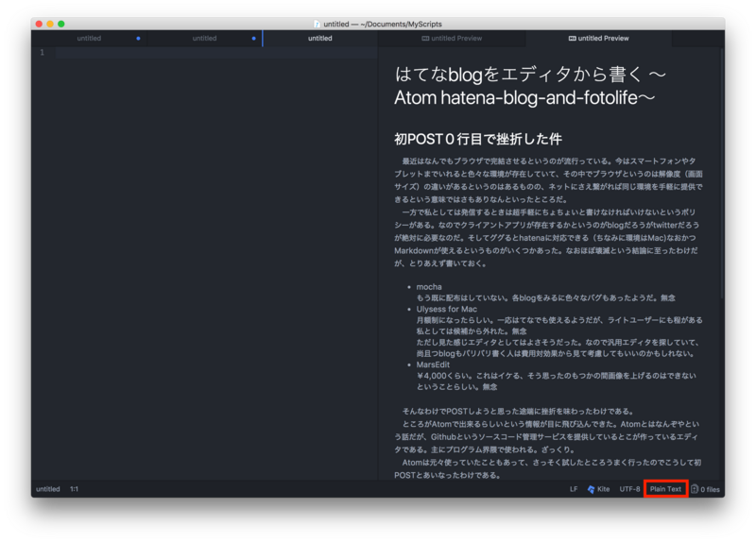Select the highlighted untitled Preview tab
The height and width of the screenshot is (542, 756).
pyautogui.click(x=598, y=39)
